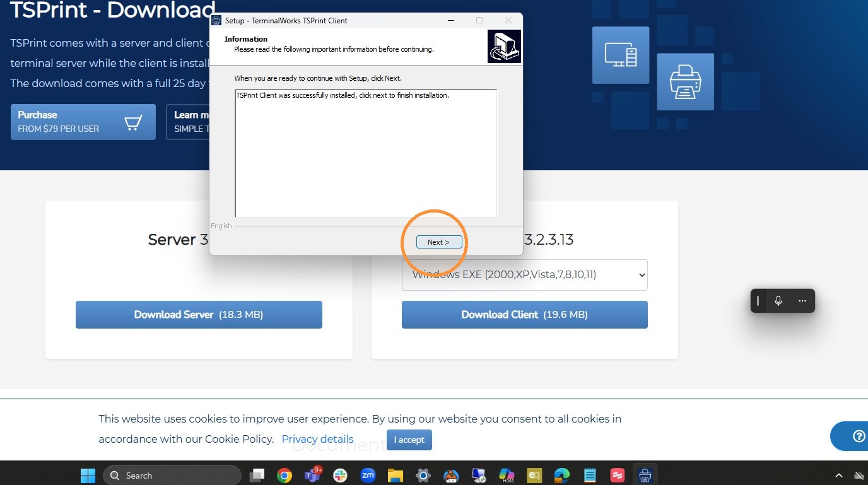This screenshot has width=868, height=485.
Task: Open File Explorer from the taskbar
Action: 396,476
